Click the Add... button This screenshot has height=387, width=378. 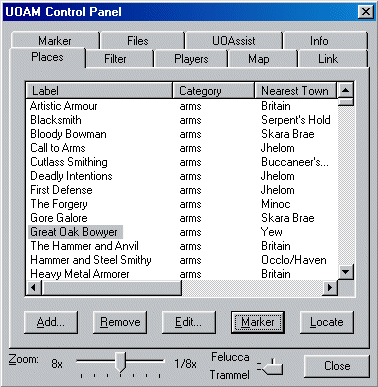(51, 322)
